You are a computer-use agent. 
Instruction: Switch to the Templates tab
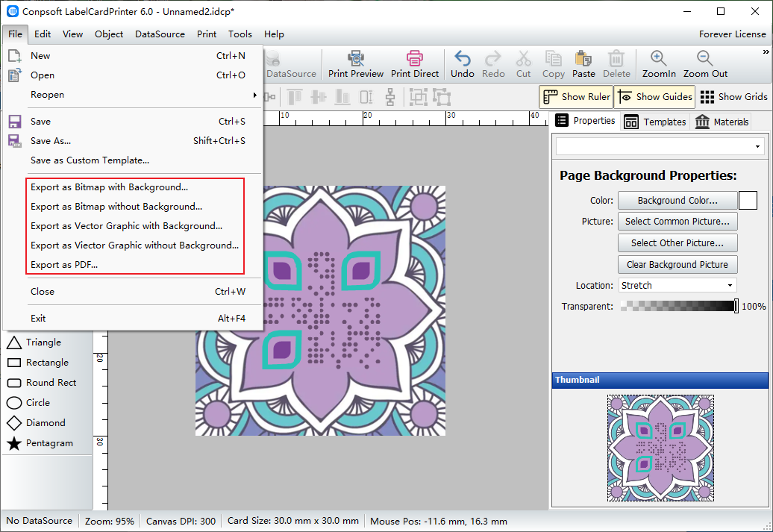coord(654,122)
